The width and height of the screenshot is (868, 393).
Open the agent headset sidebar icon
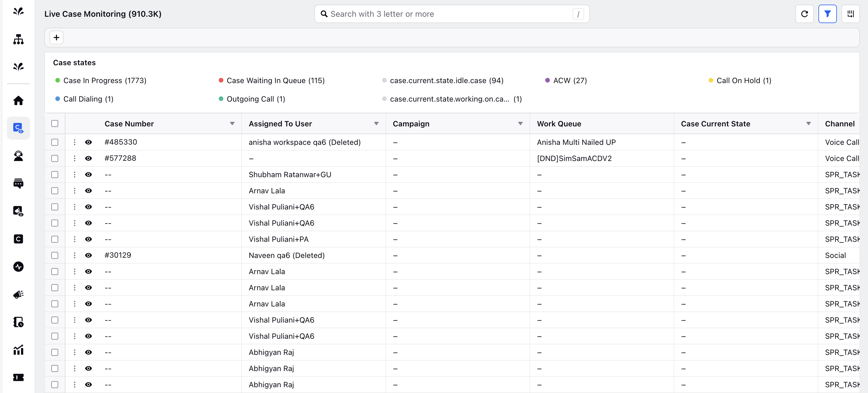point(18,156)
